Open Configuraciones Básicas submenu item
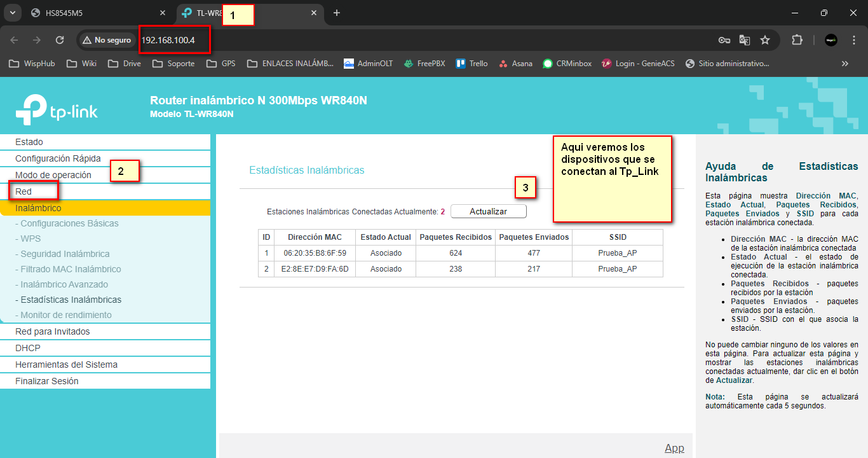Viewport: 868px width, 458px height. 67,223
